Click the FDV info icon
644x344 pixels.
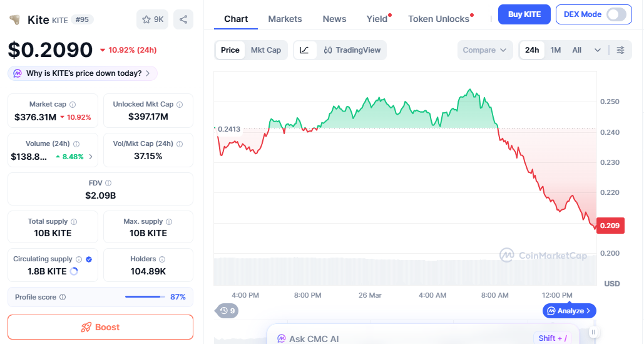(108, 183)
